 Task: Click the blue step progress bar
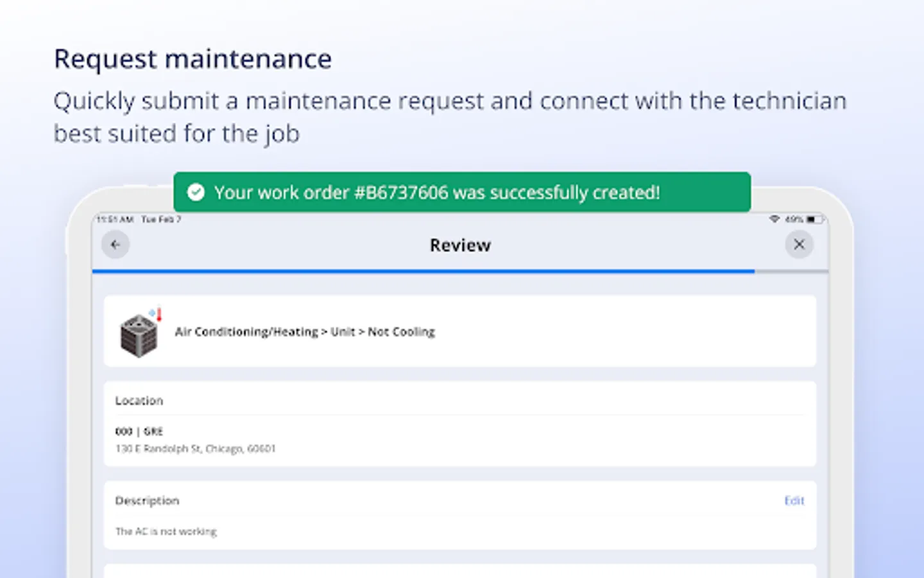pos(424,272)
